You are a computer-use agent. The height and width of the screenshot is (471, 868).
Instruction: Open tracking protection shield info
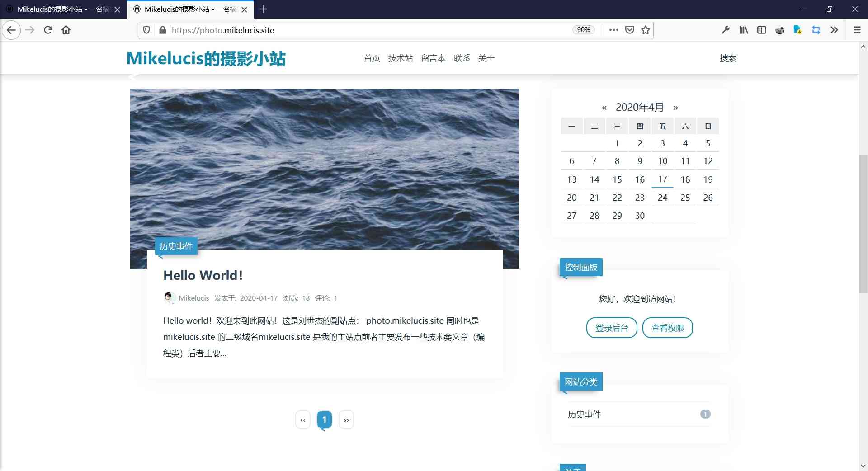click(x=146, y=30)
